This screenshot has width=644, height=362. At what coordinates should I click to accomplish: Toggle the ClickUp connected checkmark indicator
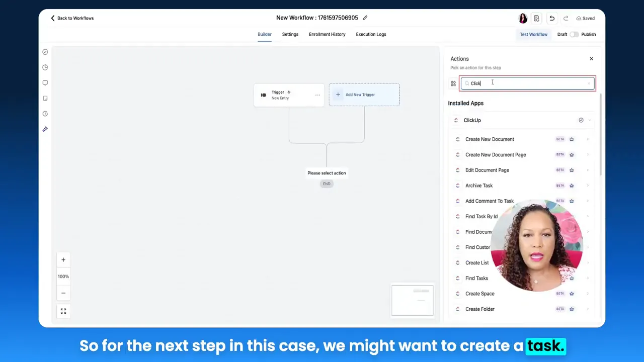tap(581, 120)
